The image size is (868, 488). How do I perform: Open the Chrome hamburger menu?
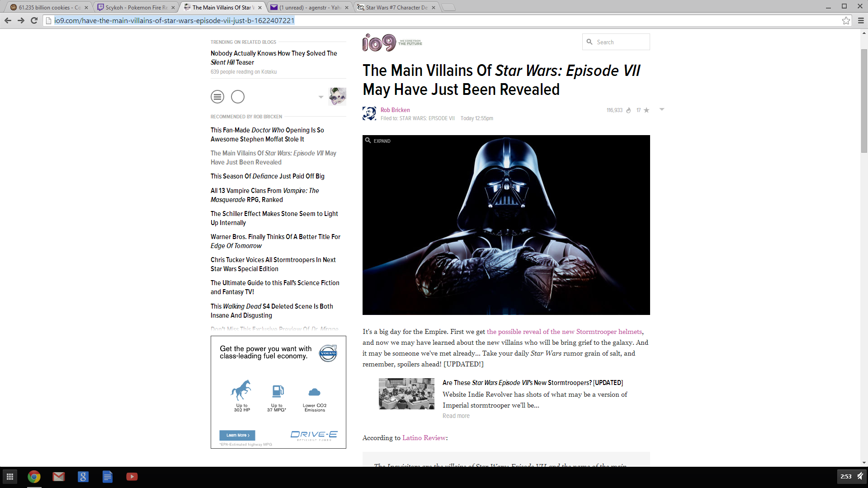click(x=861, y=20)
